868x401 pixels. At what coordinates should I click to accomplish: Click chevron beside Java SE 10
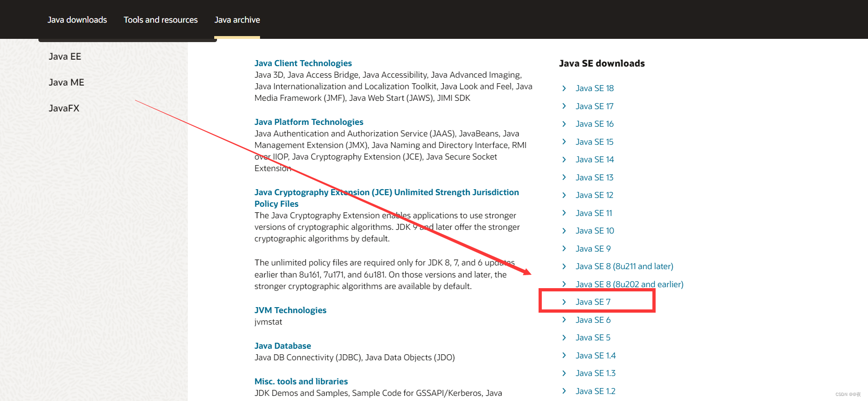(564, 231)
